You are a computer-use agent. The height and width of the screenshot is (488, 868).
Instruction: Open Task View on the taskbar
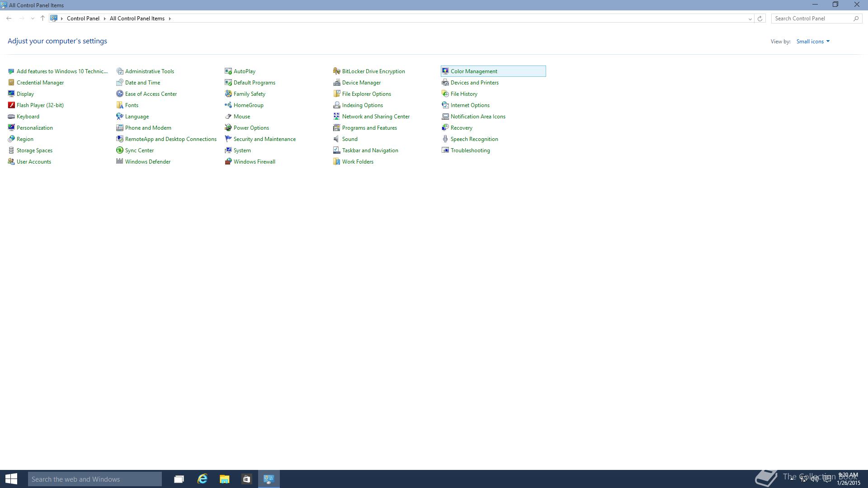[179, 479]
